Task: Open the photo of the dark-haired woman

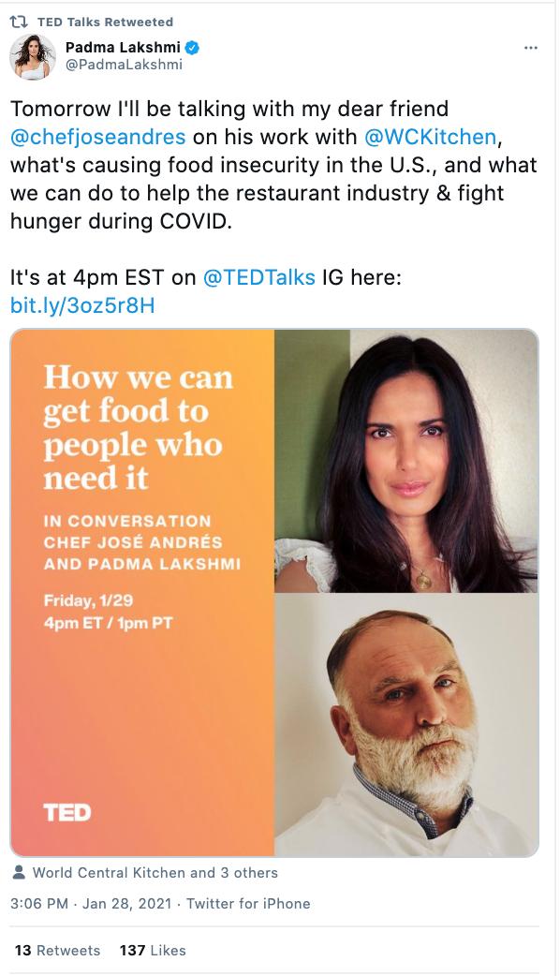Action: pyautogui.click(x=406, y=461)
